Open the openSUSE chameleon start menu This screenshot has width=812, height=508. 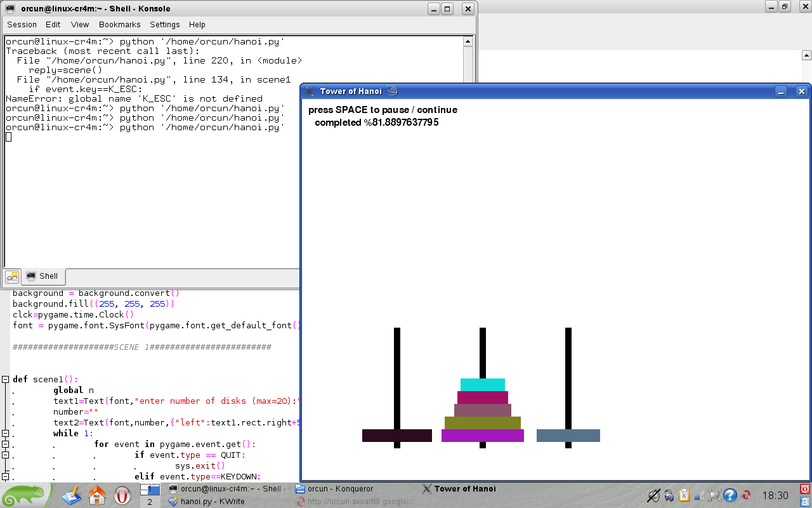27,495
